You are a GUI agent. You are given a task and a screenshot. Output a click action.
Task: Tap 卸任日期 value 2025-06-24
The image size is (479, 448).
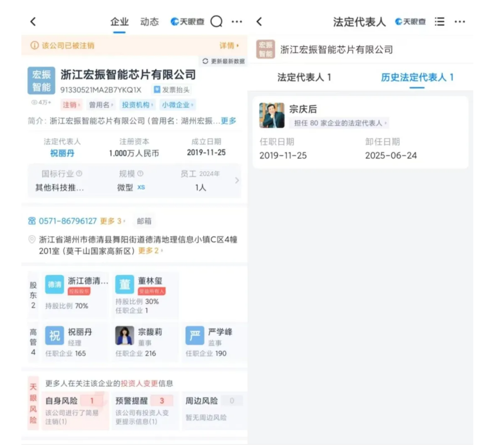pos(391,155)
